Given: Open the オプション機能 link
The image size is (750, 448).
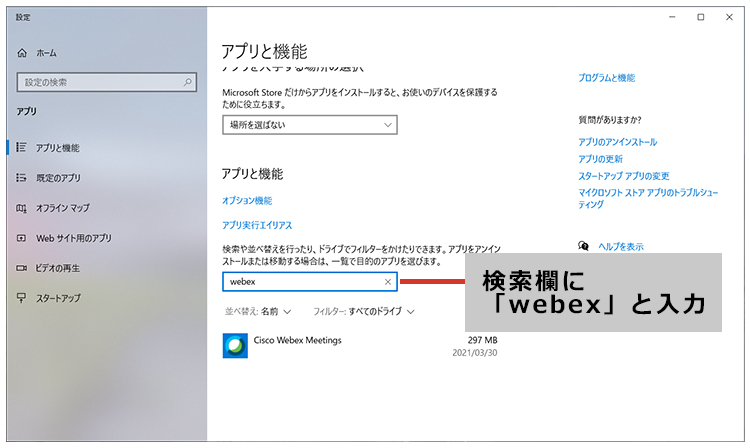Looking at the screenshot, I should tap(247, 200).
